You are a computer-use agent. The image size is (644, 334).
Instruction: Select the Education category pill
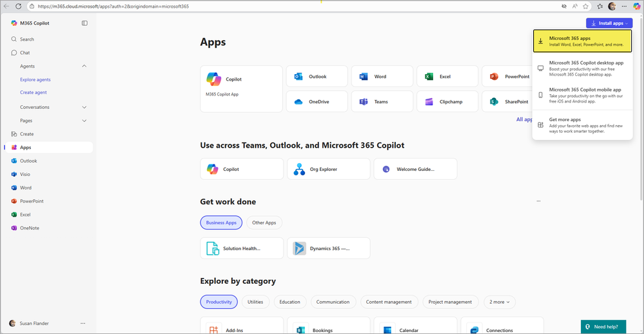(x=290, y=302)
